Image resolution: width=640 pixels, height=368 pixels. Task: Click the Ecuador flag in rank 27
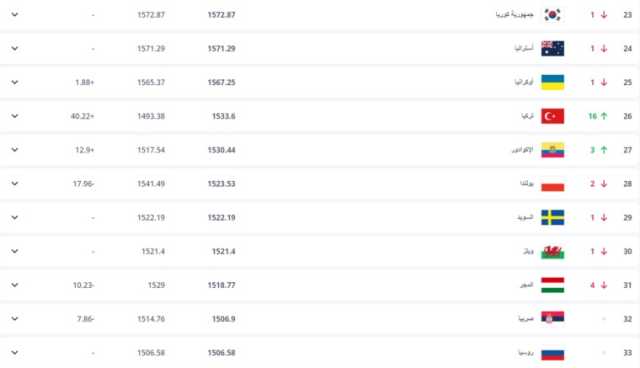553,150
